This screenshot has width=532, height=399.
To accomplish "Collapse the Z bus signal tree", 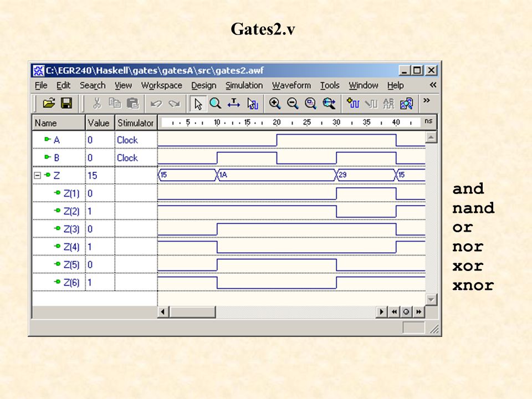I will click(37, 176).
